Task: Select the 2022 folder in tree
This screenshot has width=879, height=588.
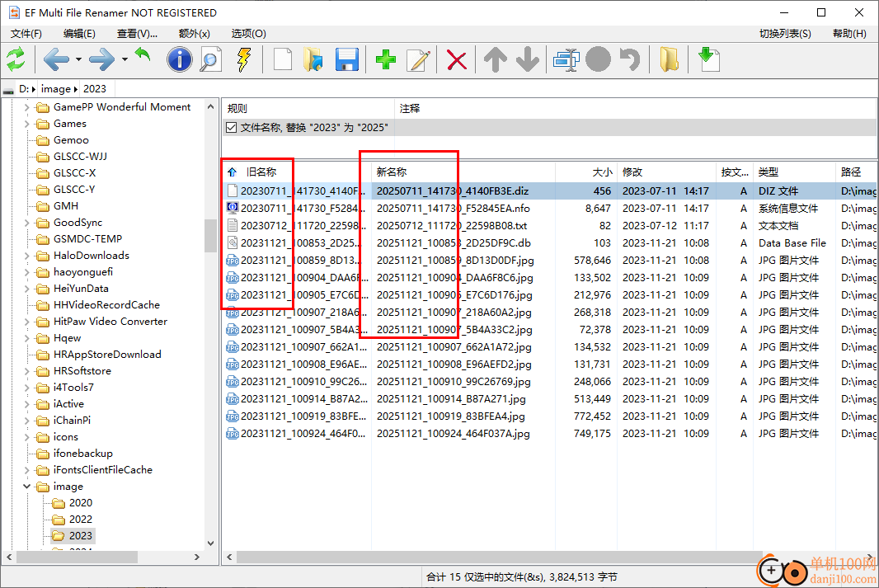Action: click(81, 519)
